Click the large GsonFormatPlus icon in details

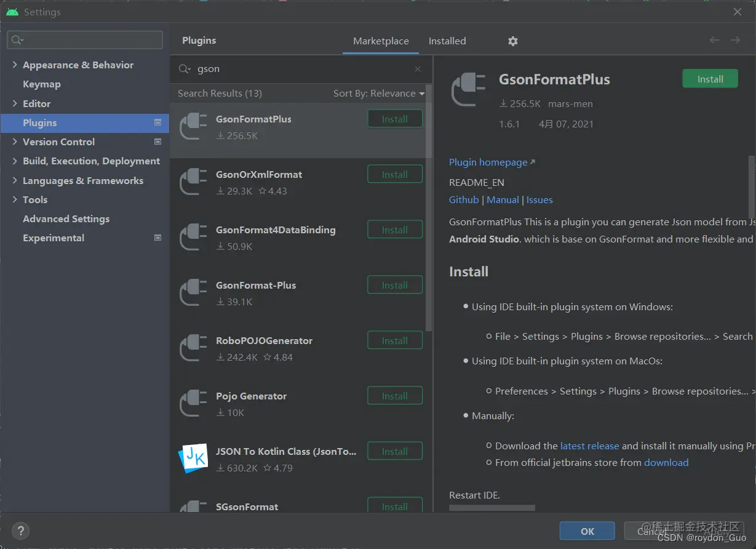pyautogui.click(x=470, y=90)
